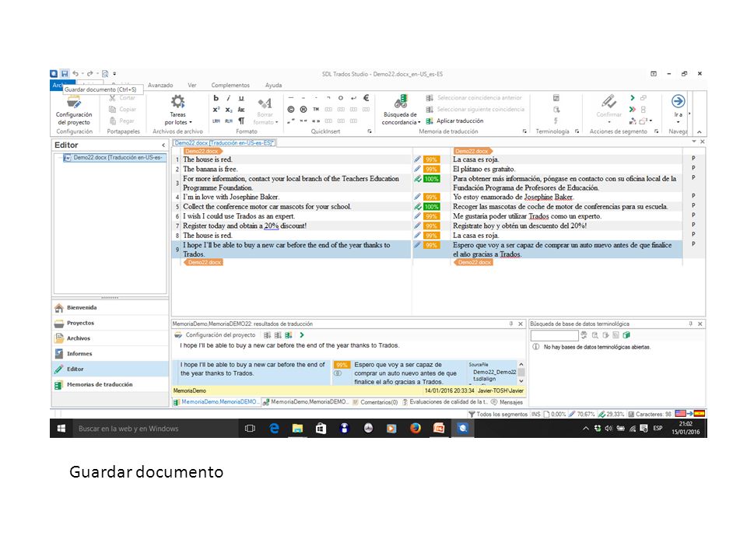Image resolution: width=747 pixels, height=560 pixels.
Task: Open File Explorer from the taskbar
Action: pyautogui.click(x=298, y=429)
